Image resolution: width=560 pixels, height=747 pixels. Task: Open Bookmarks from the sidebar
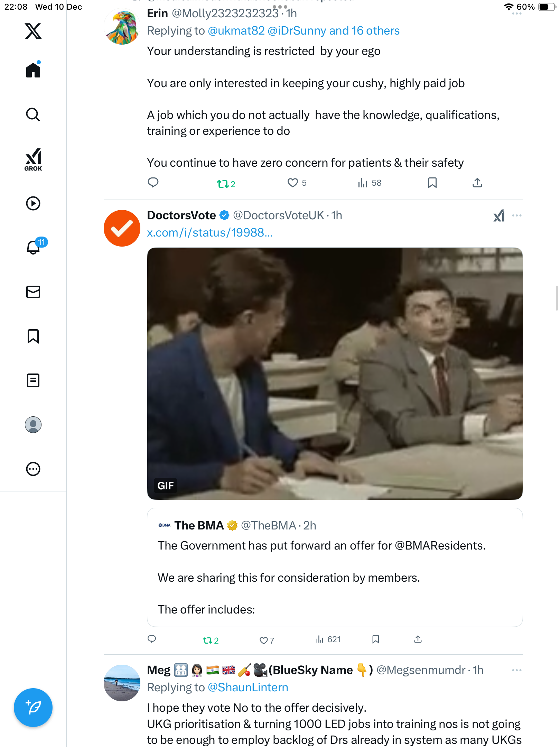(33, 336)
